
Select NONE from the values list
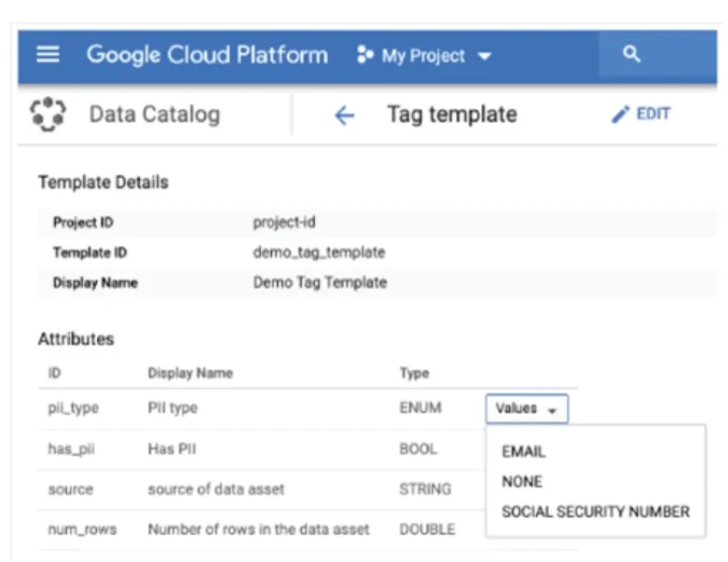coord(522,482)
